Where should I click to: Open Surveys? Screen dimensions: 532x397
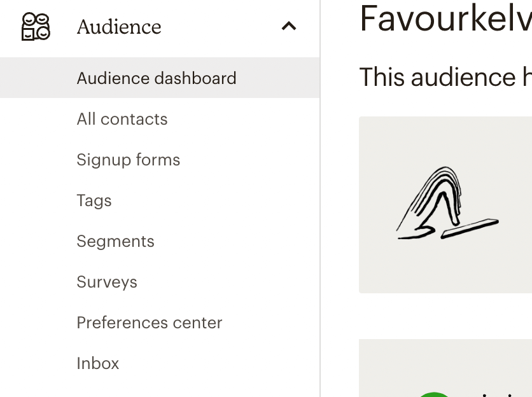(107, 282)
